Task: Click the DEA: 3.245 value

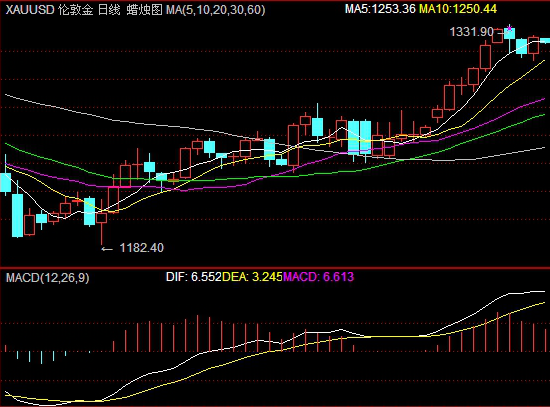Action: pyautogui.click(x=253, y=277)
